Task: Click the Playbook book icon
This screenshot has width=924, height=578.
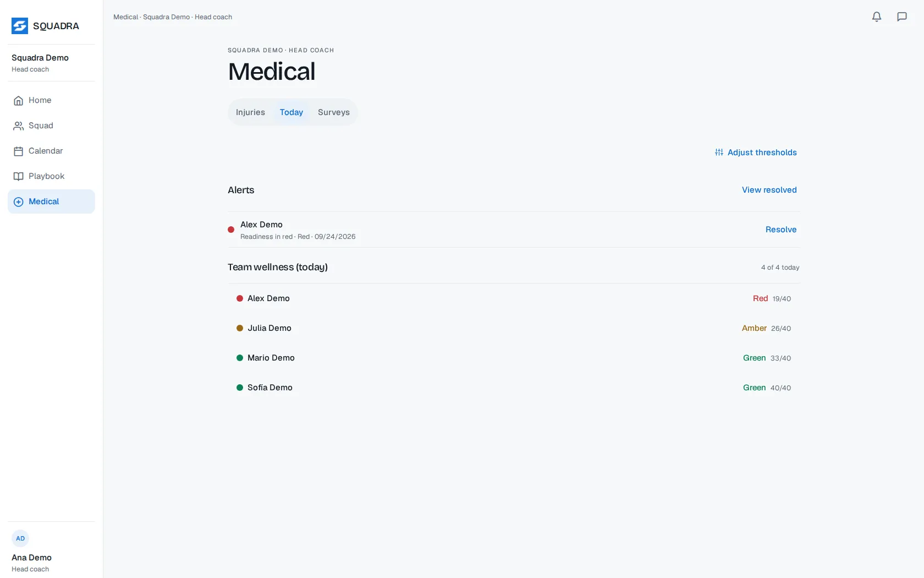Action: click(18, 176)
